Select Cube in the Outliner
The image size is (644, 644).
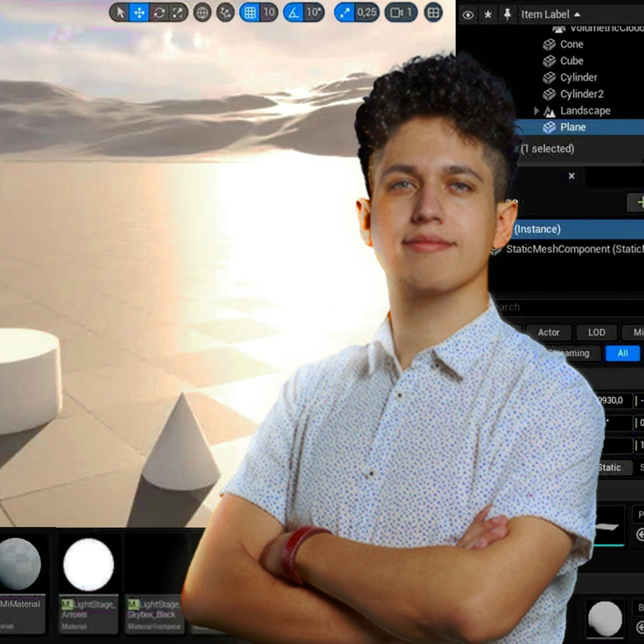(572, 61)
